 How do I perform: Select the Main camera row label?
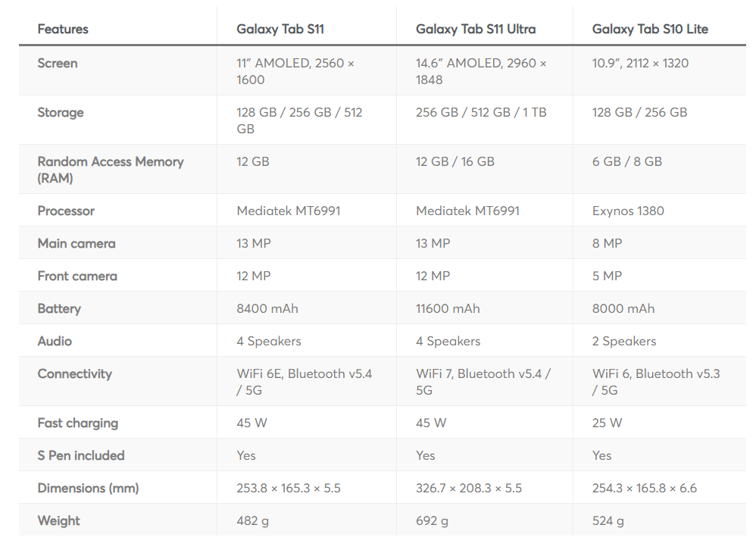pos(77,243)
